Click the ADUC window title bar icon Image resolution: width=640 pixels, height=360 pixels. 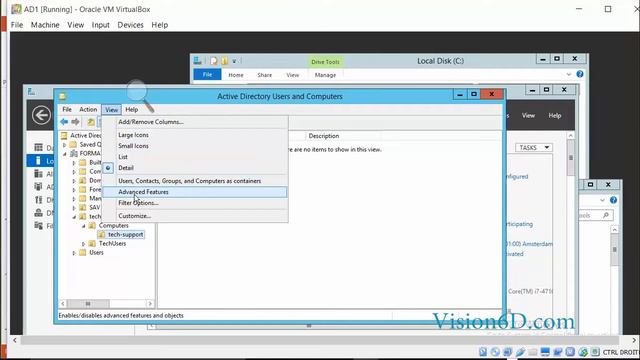(x=62, y=96)
